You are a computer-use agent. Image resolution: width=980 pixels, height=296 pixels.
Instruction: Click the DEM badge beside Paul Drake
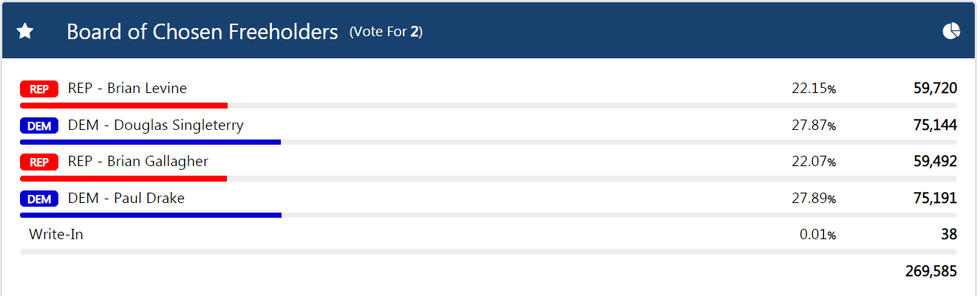click(x=39, y=199)
